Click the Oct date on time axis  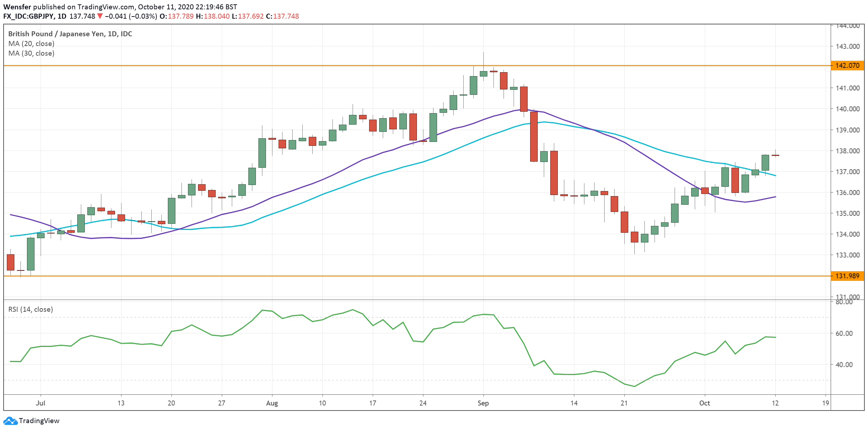point(704,403)
